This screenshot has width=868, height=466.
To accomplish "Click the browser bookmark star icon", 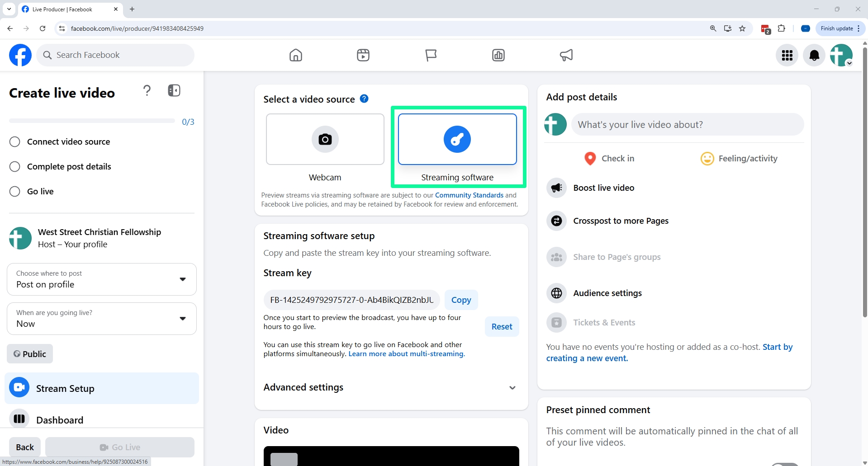I will (x=742, y=28).
